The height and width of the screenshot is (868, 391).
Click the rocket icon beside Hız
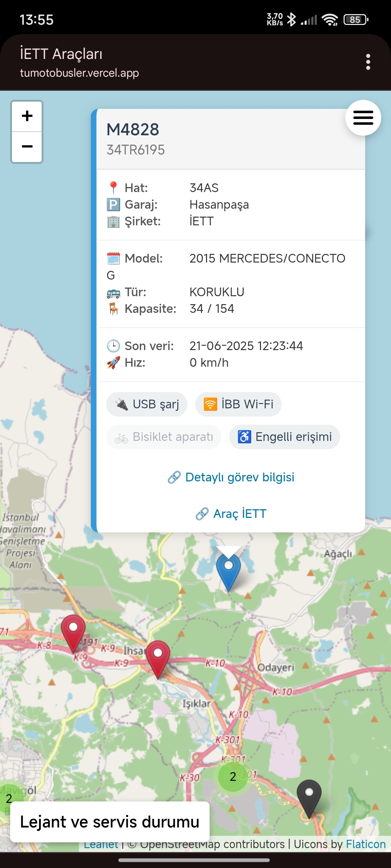tap(113, 362)
